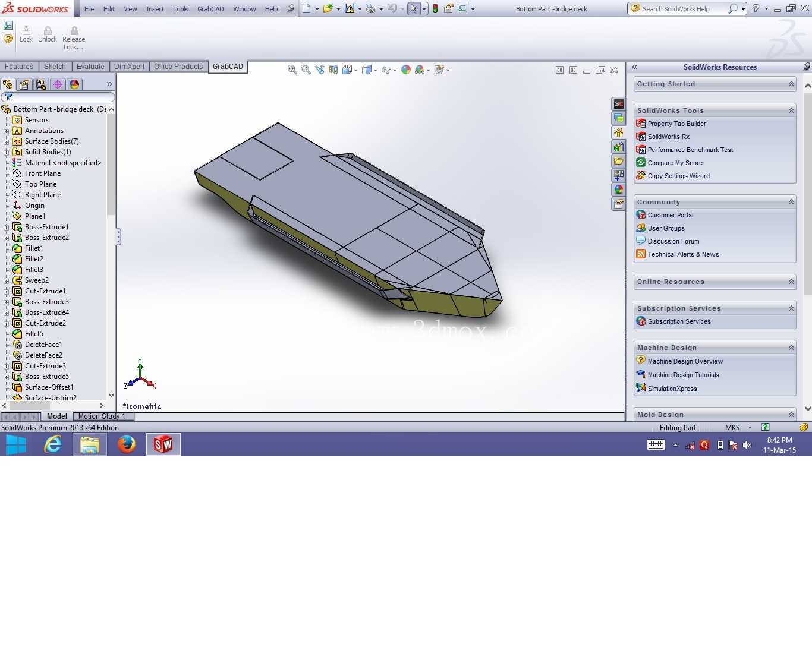Switch to the Evaluate tab
This screenshot has height=663, width=812.
pyautogui.click(x=90, y=67)
